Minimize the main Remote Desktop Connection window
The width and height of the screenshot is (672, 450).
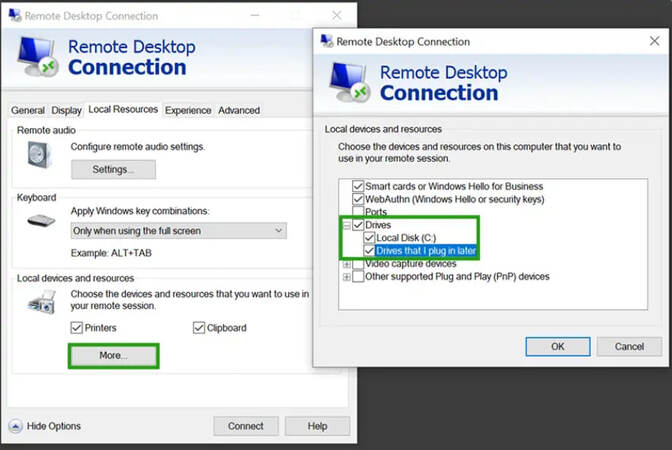click(255, 15)
